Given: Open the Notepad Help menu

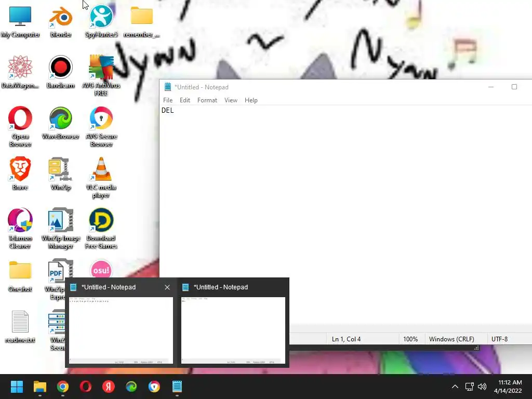Looking at the screenshot, I should click(251, 100).
